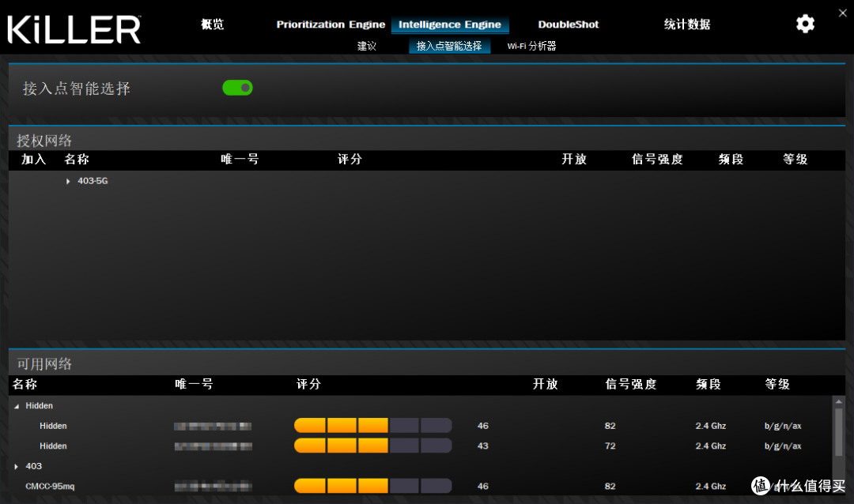The image size is (854, 504).
Task: Sort authorized networks by 信号强度 header
Action: click(x=657, y=160)
